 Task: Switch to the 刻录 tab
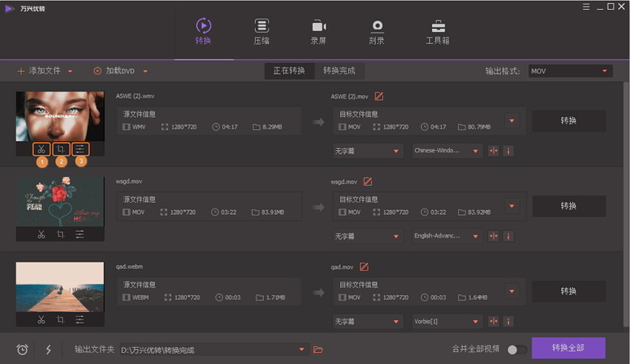click(x=376, y=31)
